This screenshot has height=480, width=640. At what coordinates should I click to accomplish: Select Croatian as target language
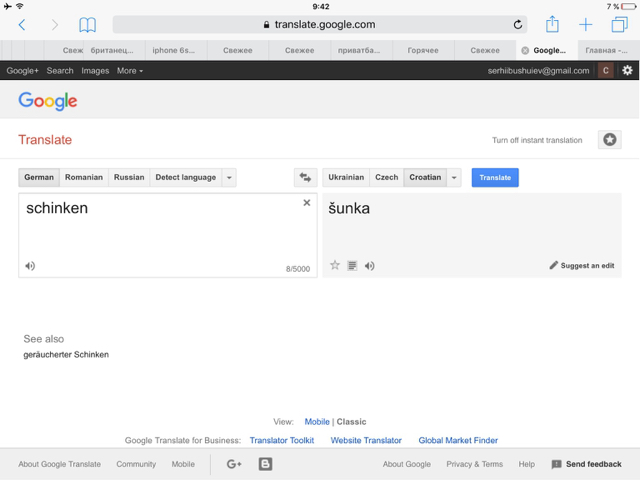425,178
